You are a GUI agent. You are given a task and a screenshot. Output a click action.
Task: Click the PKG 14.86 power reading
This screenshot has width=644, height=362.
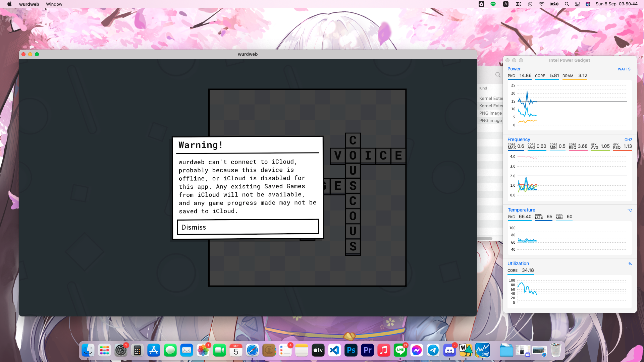[x=520, y=76]
